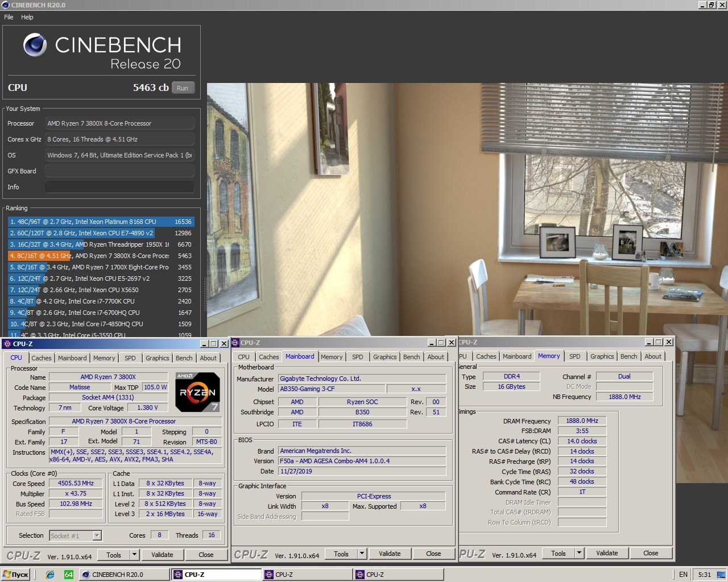Open the Help menu in Cinebench
728x582 pixels.
tap(27, 17)
